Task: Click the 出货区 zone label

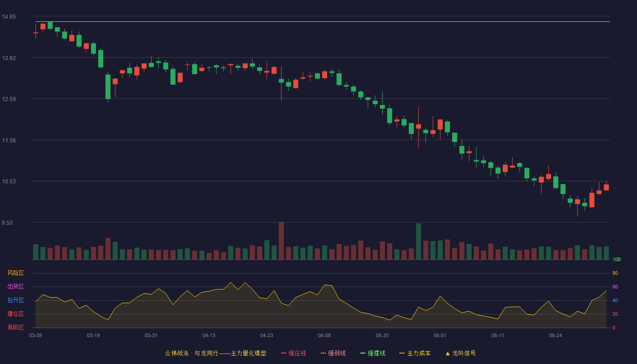Action: coord(15,287)
